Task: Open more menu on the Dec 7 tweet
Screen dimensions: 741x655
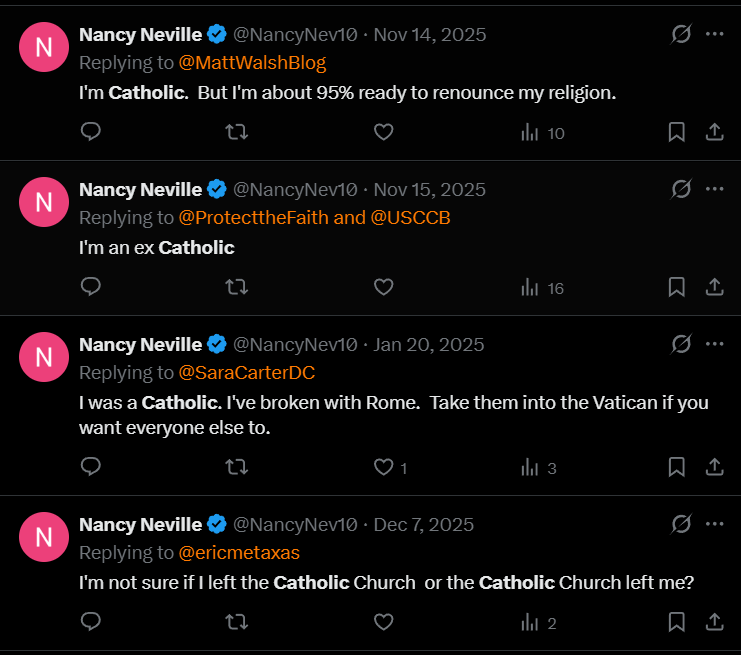Action: (715, 524)
